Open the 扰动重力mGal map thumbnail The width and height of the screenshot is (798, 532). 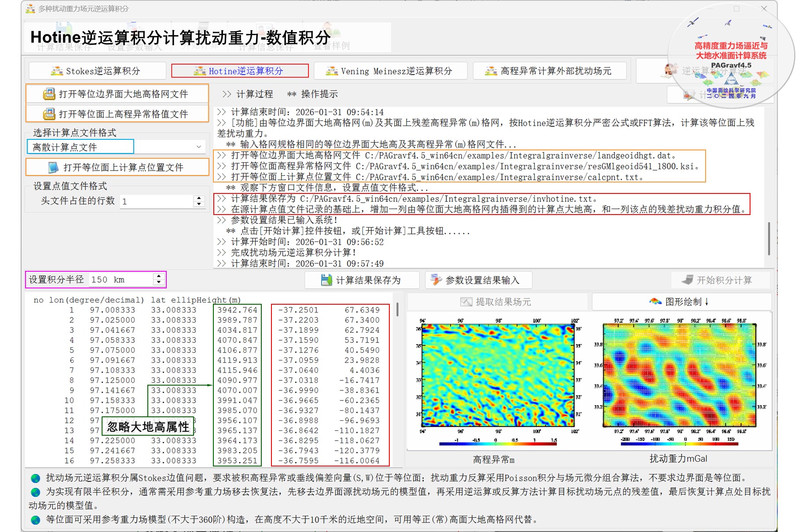(680, 375)
